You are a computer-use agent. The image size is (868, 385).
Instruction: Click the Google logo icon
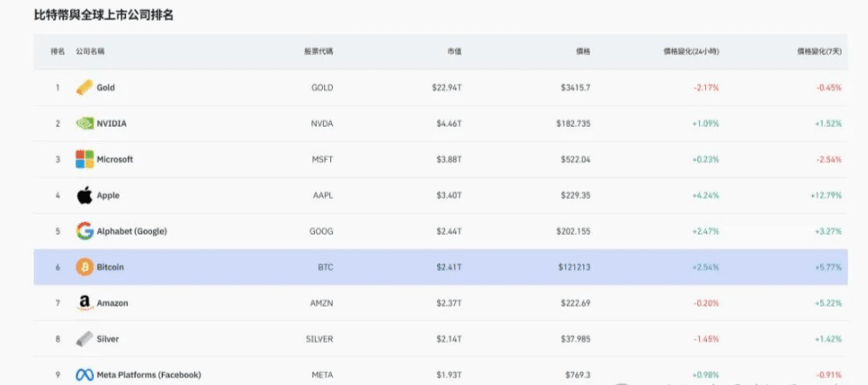tap(85, 231)
